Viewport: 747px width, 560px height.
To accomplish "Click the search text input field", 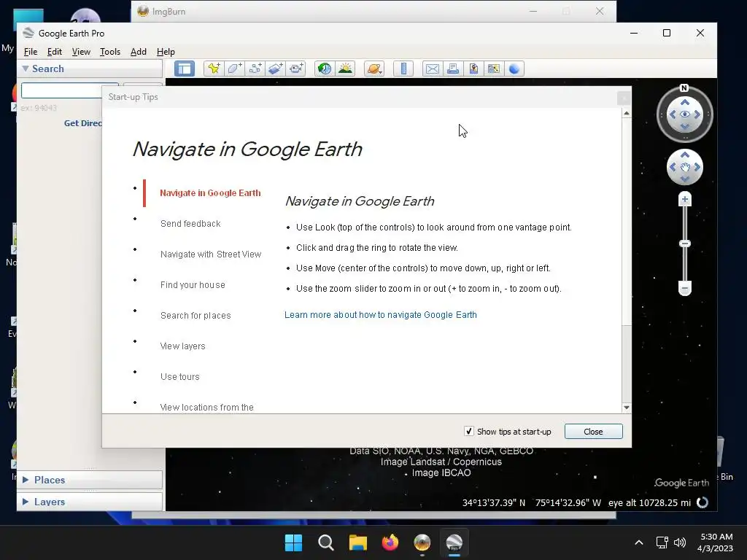I will 62,90.
